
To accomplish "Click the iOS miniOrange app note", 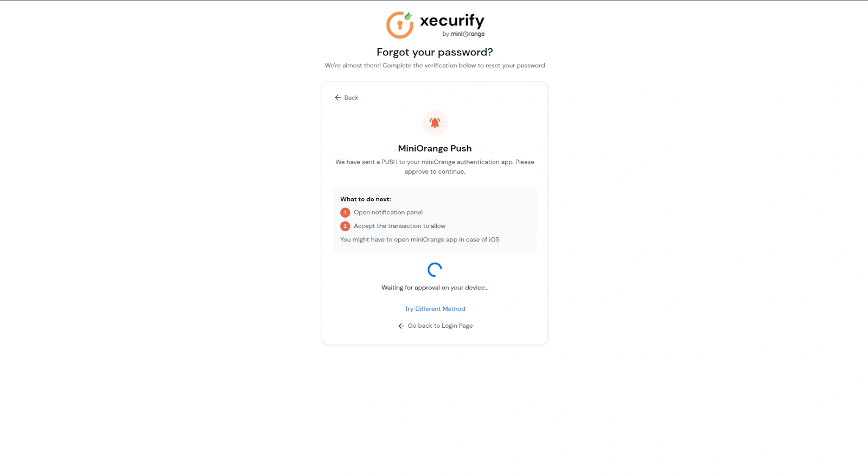I will (x=419, y=239).
